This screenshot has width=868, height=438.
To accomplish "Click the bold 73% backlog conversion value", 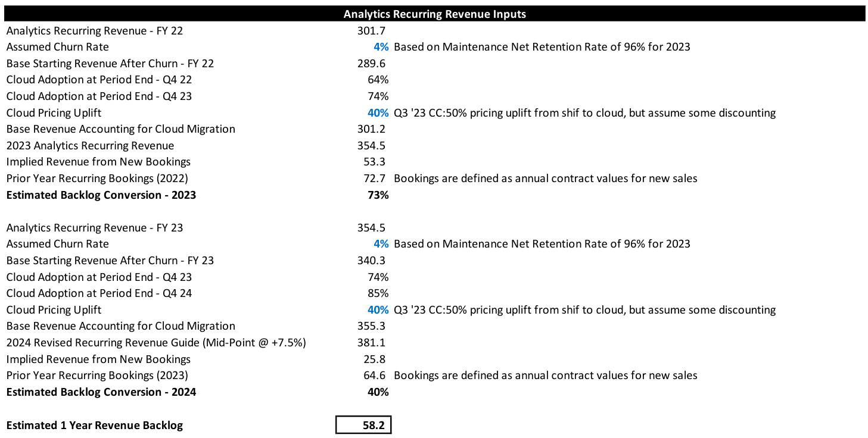I will (x=378, y=195).
